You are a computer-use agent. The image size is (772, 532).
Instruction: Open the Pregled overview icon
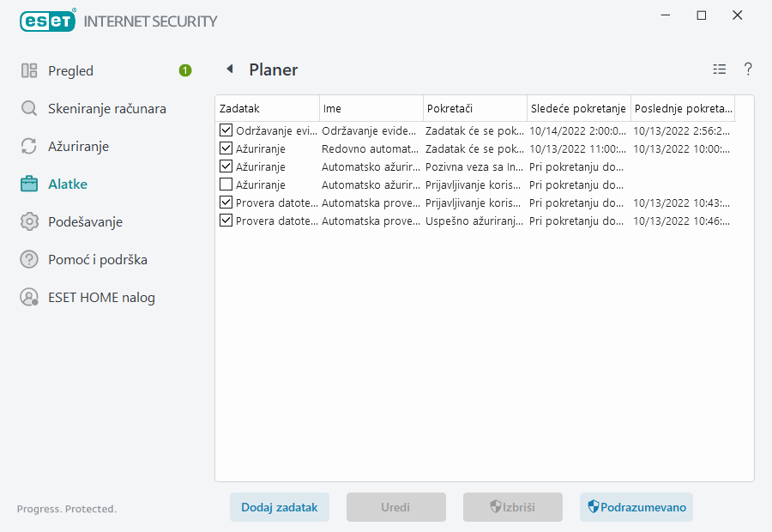(29, 70)
